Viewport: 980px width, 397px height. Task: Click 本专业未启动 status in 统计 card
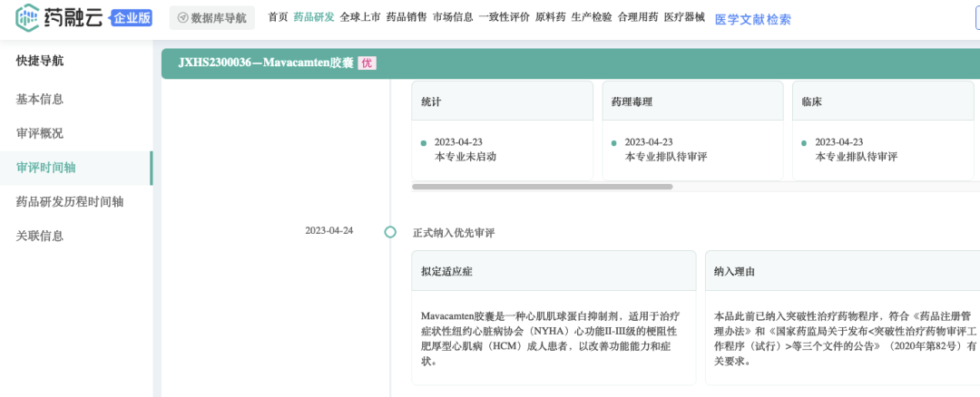click(x=465, y=157)
